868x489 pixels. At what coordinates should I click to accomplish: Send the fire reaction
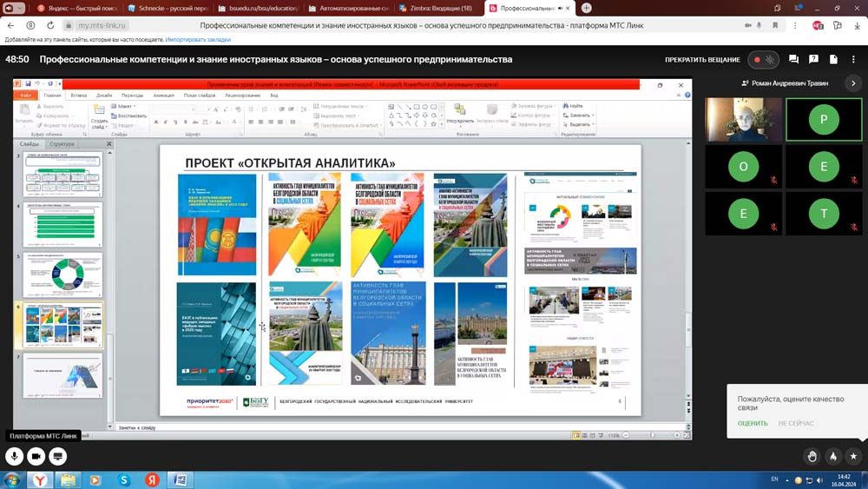[833, 456]
